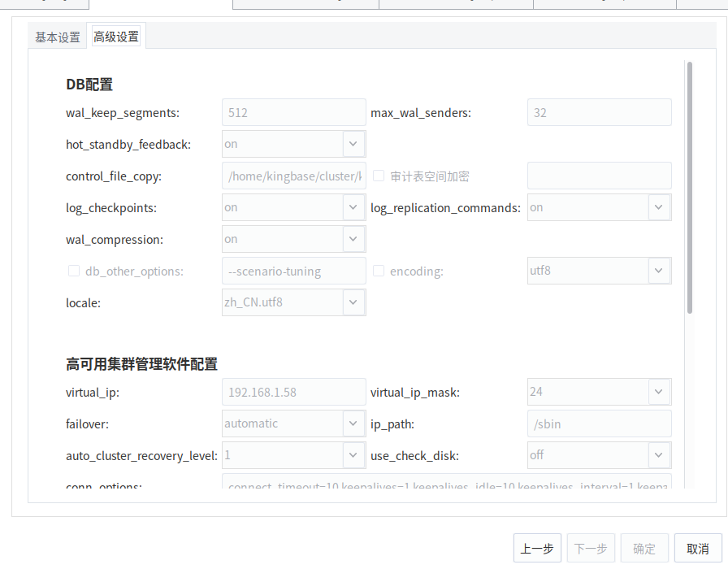
Task: Check the encoding checkbox
Action: pyautogui.click(x=379, y=271)
